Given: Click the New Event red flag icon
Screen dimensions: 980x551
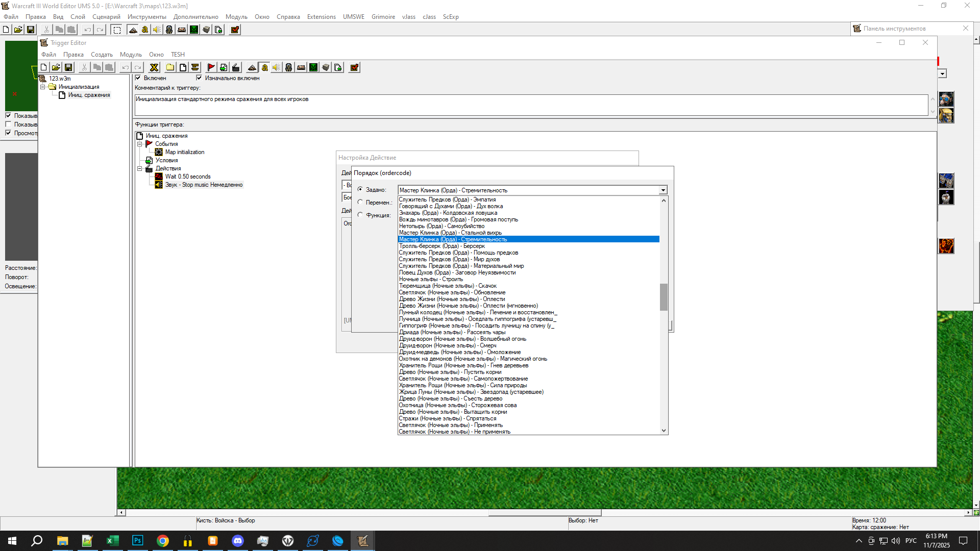Looking at the screenshot, I should tap(211, 67).
